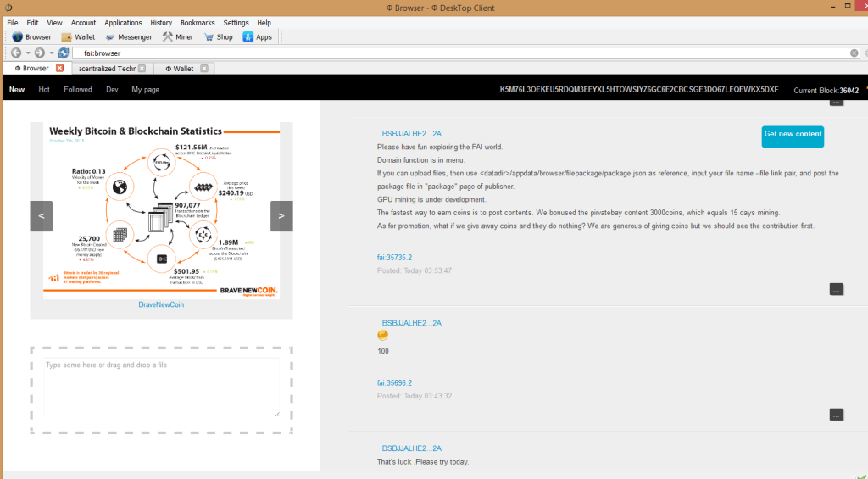
Task: Open the History menu
Action: 161,23
